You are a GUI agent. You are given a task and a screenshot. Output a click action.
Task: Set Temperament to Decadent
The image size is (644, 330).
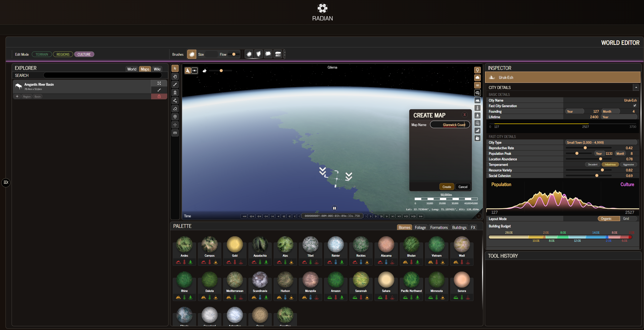[593, 165]
